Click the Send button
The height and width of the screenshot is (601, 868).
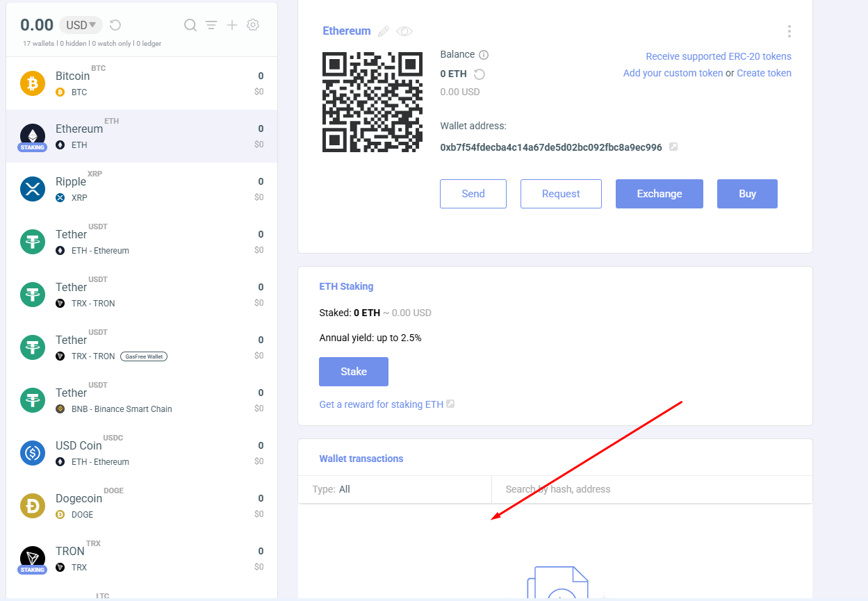473,194
